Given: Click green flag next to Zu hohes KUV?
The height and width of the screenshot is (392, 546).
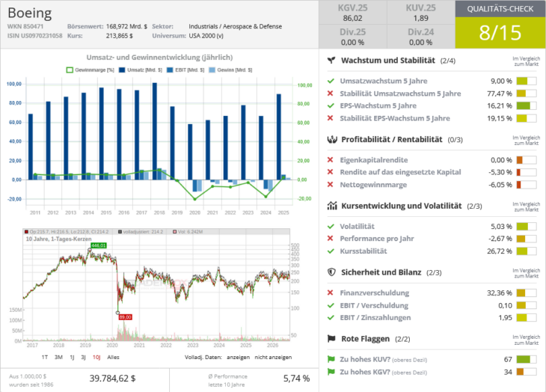Looking at the screenshot, I should point(331,359).
